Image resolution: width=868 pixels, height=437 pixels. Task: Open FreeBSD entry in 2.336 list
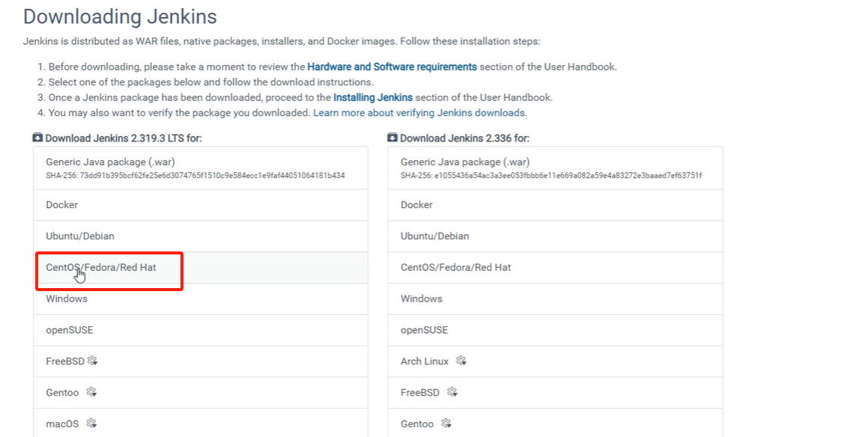(555, 393)
